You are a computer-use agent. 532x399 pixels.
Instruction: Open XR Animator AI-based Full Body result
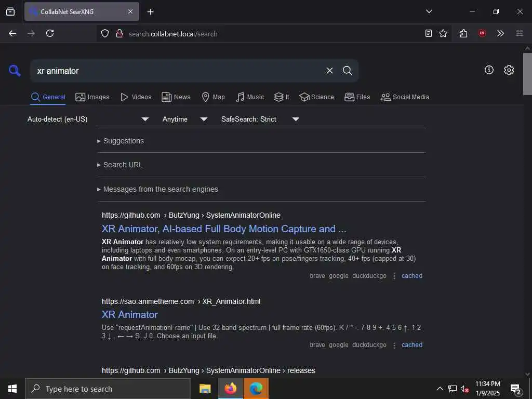click(224, 229)
